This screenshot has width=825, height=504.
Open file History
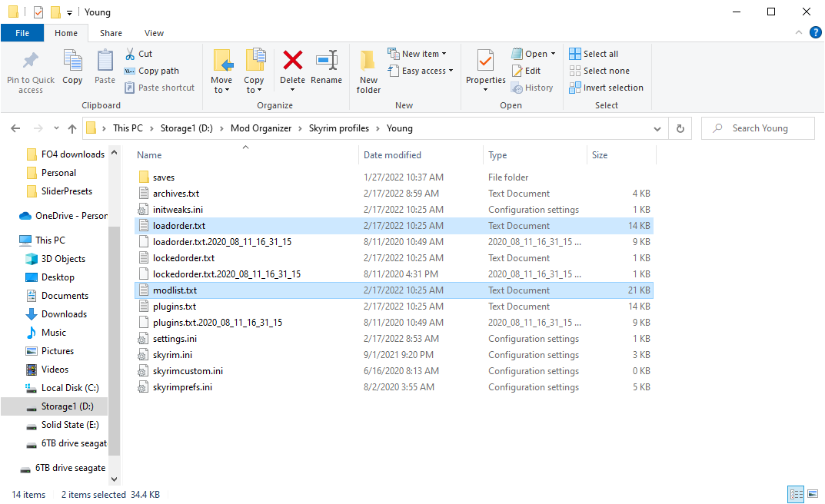click(x=533, y=88)
